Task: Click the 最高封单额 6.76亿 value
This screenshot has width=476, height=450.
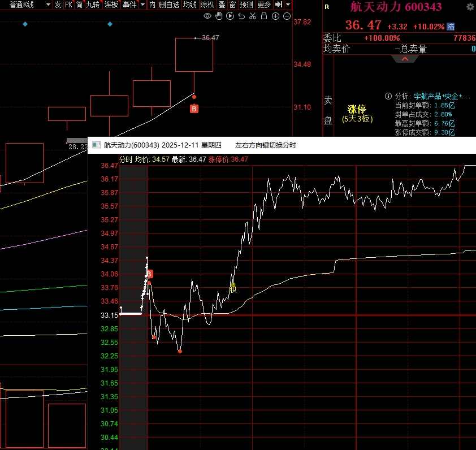Action: pyautogui.click(x=444, y=123)
